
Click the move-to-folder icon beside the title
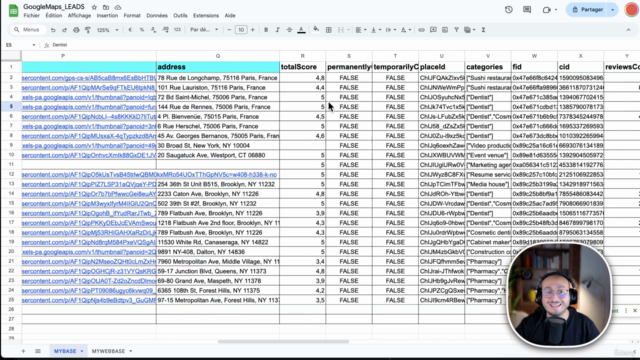click(106, 7)
